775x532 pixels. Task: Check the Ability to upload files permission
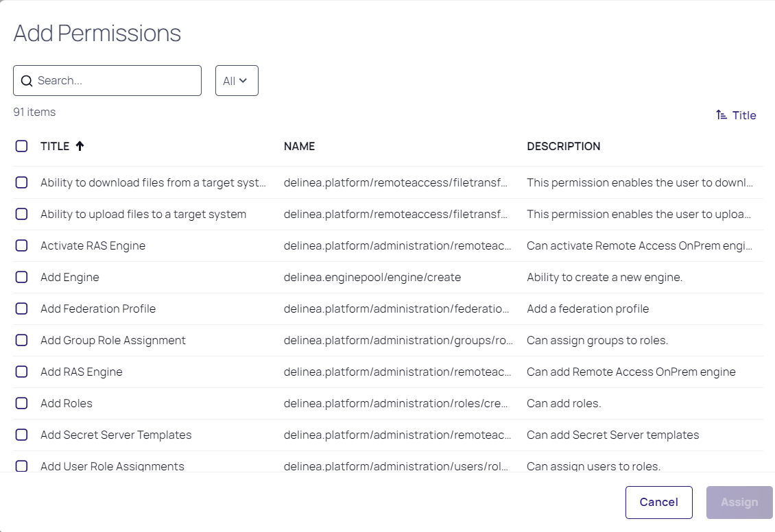tap(21, 214)
